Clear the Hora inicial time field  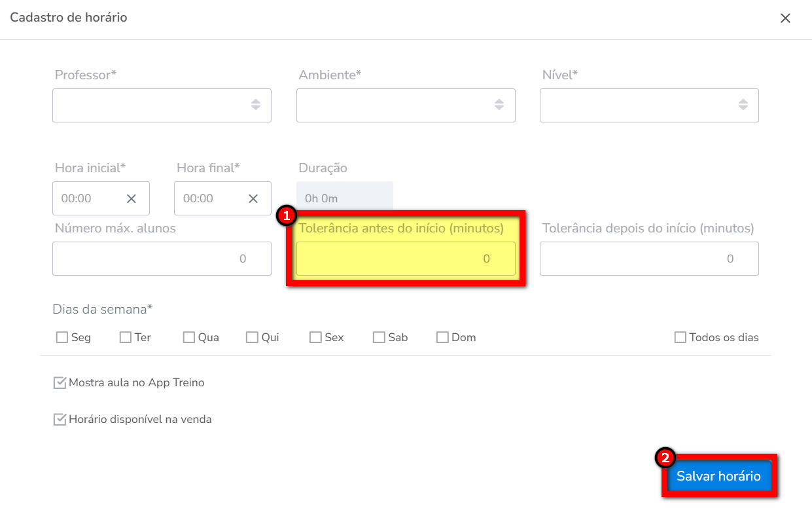click(x=131, y=198)
